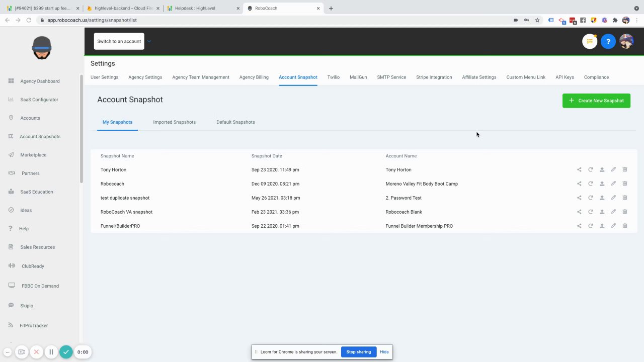The image size is (644, 362).
Task: Delete the test duplicate snapshot
Action: coord(625,198)
